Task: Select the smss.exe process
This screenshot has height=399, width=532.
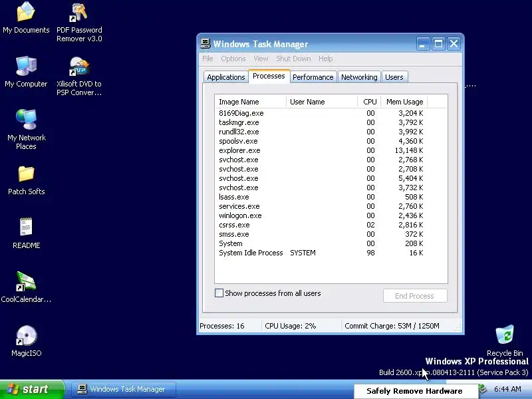Action: point(321,235)
